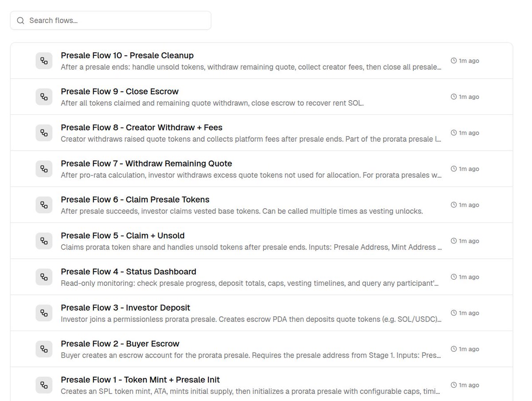
Task: Click flow icon beside Presale Flow 7
Action: [44, 169]
